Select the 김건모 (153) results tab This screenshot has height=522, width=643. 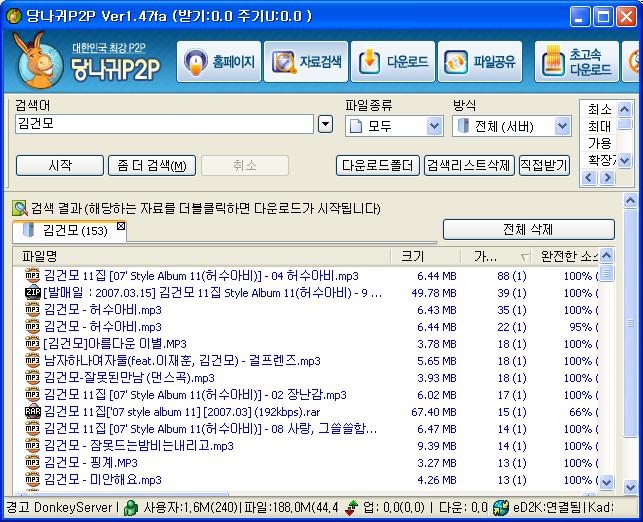(69, 231)
